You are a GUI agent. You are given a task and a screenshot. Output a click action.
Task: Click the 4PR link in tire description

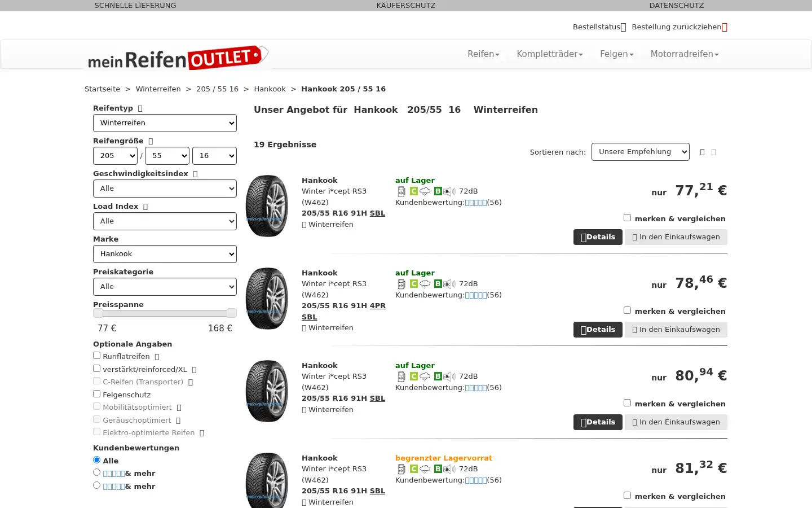378,306
